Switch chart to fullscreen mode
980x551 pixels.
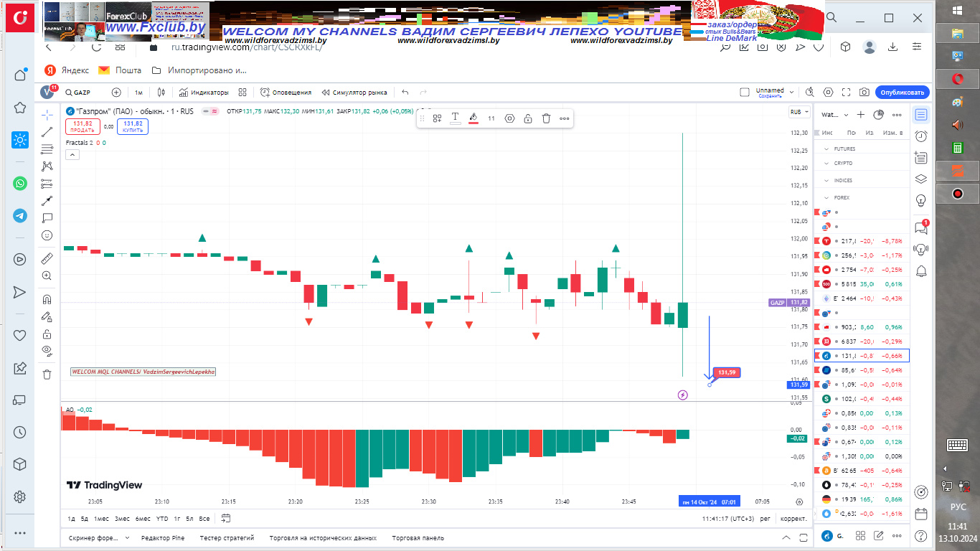847,93
